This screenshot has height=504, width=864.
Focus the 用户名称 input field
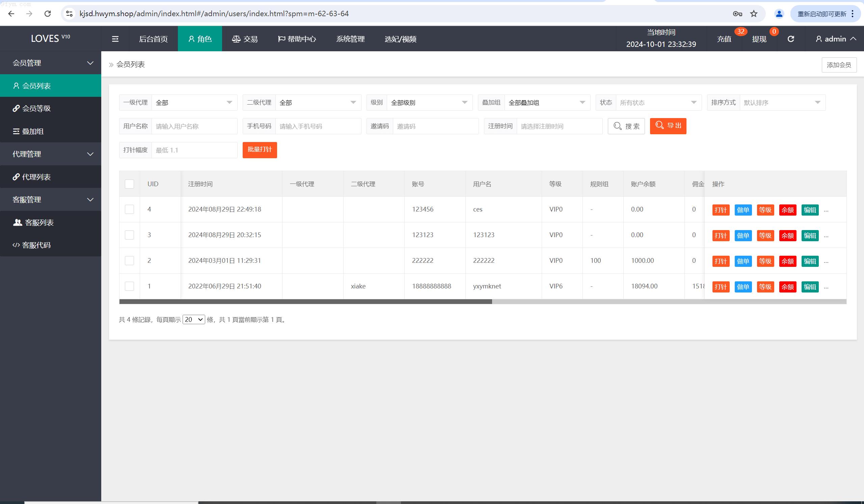194,127
